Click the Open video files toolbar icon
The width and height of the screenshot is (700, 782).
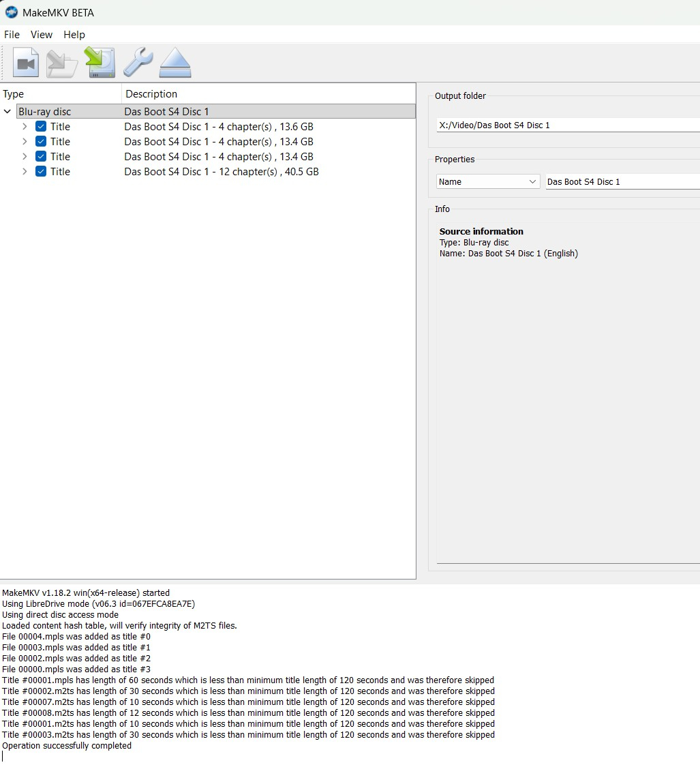tap(26, 63)
